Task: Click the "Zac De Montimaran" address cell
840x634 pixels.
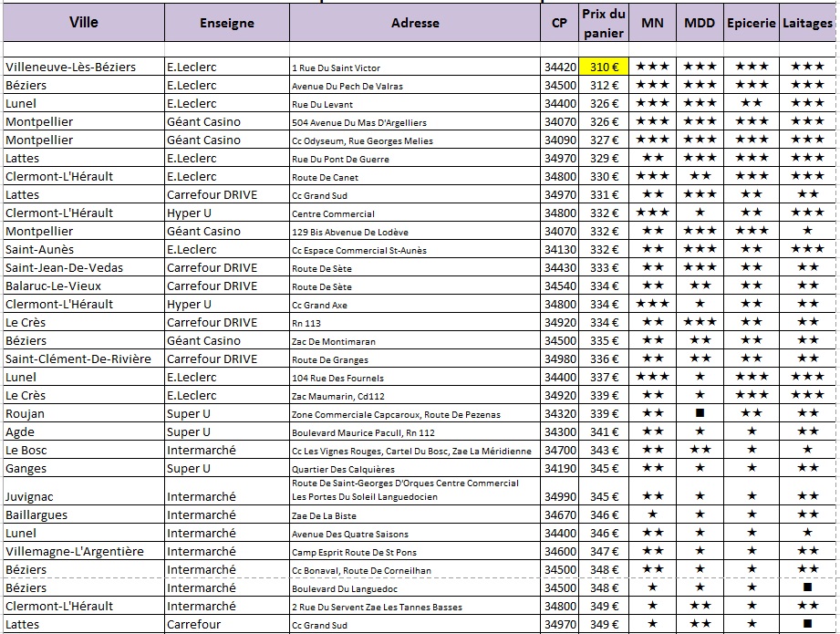Action: [415, 340]
